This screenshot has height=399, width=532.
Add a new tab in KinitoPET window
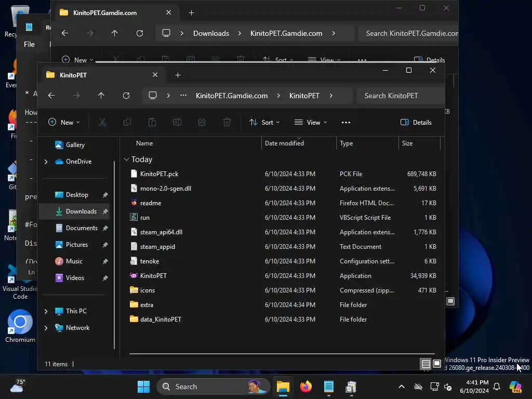point(178,75)
